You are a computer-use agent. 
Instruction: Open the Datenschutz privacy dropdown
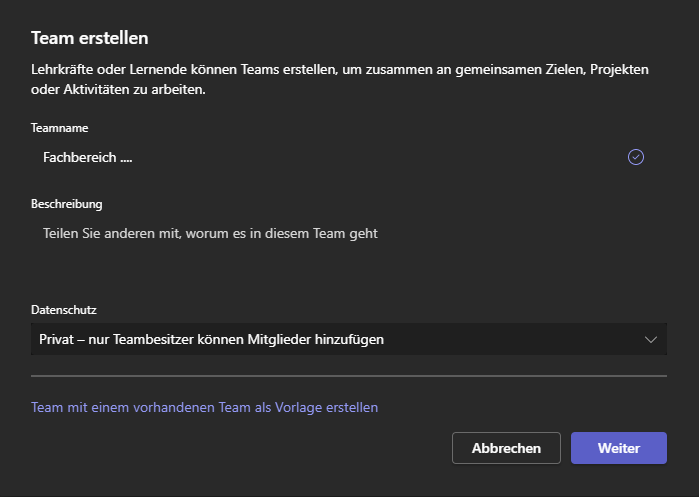point(348,340)
